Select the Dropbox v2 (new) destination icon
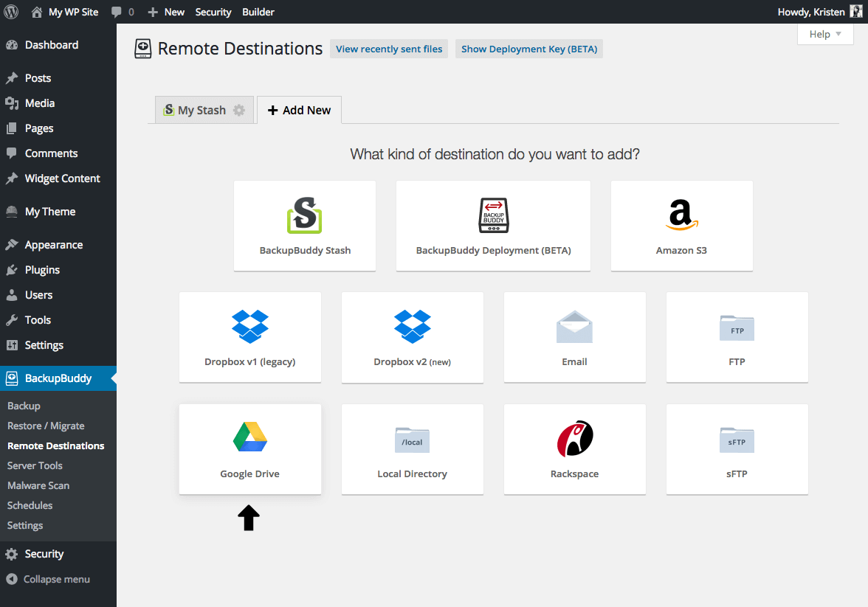Viewport: 868px width, 607px height. click(412, 337)
